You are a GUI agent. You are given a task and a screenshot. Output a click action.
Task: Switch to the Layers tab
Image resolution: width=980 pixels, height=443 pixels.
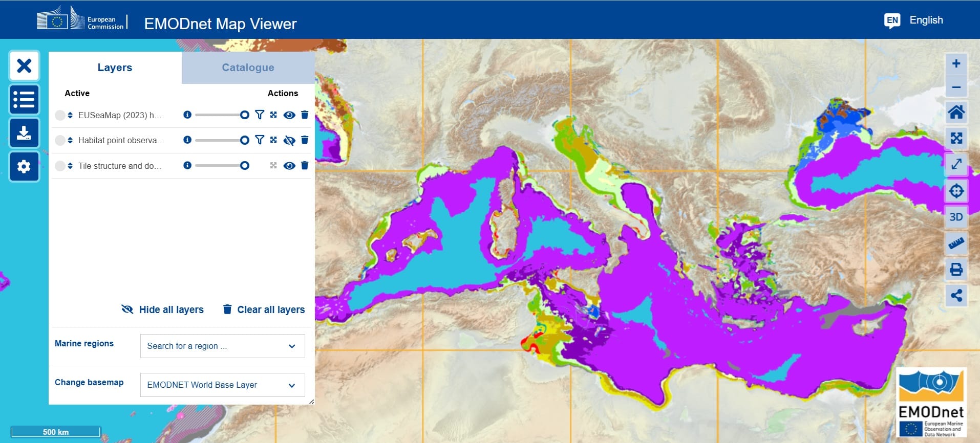coord(115,68)
